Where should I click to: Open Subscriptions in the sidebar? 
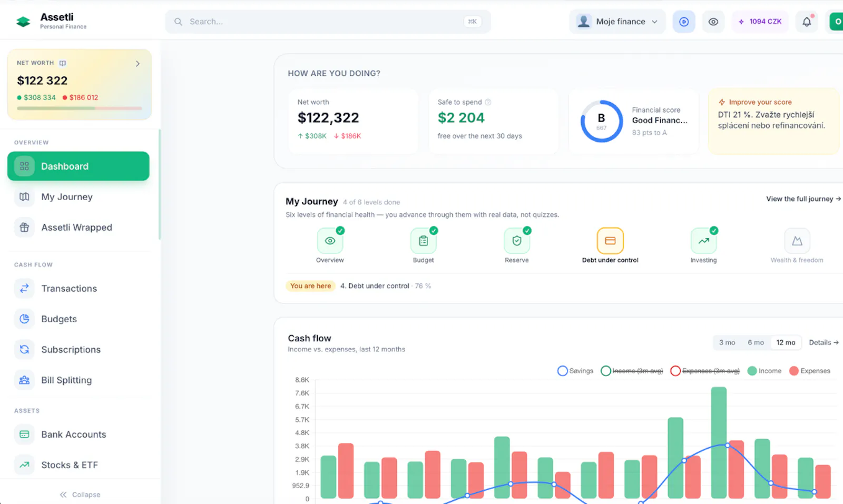click(79, 350)
